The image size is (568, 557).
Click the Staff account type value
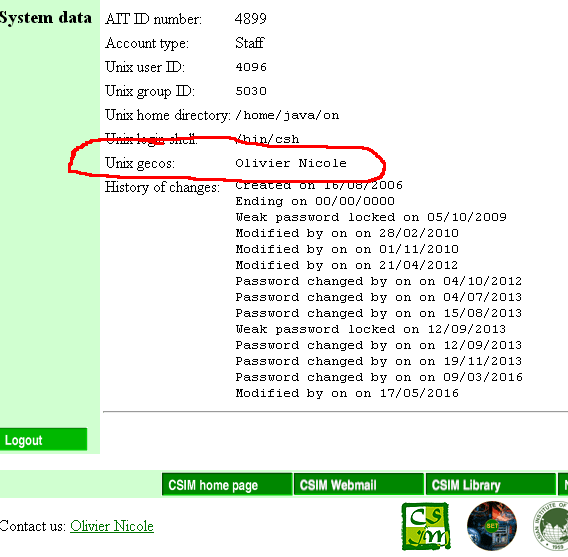pos(250,43)
